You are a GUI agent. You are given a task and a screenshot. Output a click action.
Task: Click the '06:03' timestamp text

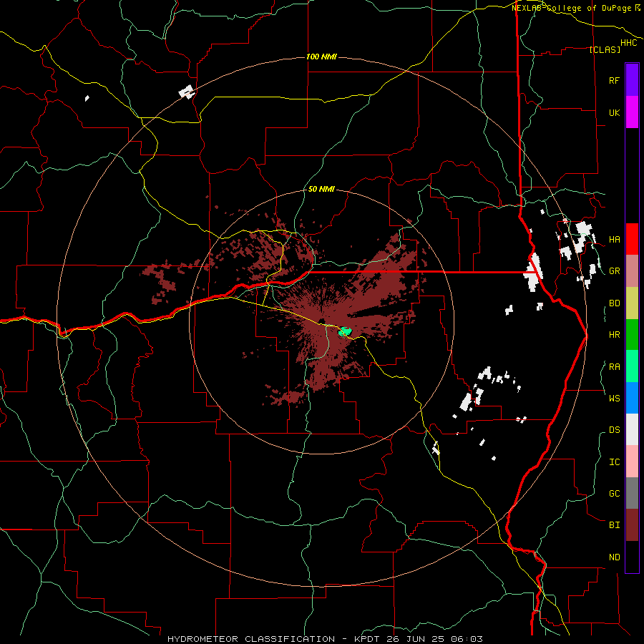point(469,639)
